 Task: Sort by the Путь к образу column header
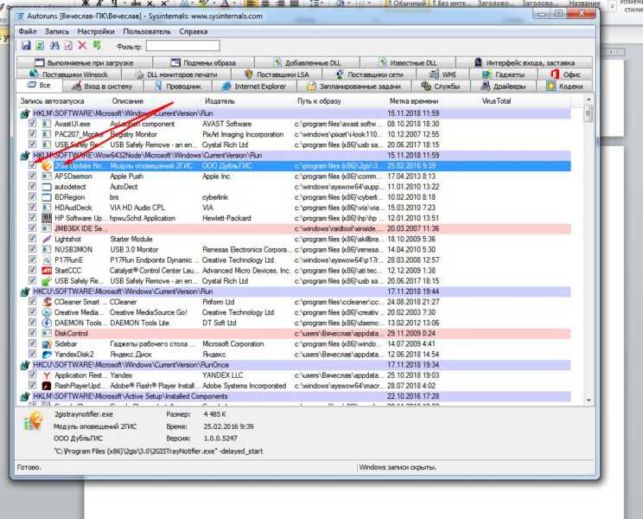[x=319, y=101]
